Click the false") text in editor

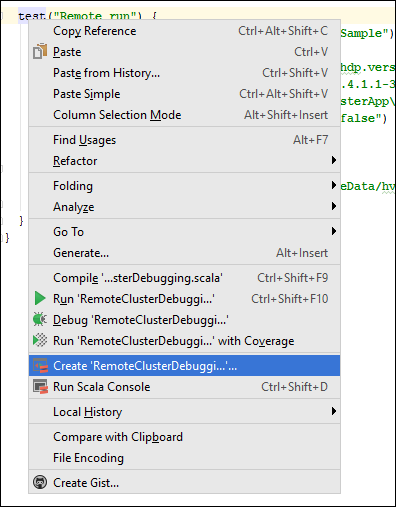coord(364,118)
